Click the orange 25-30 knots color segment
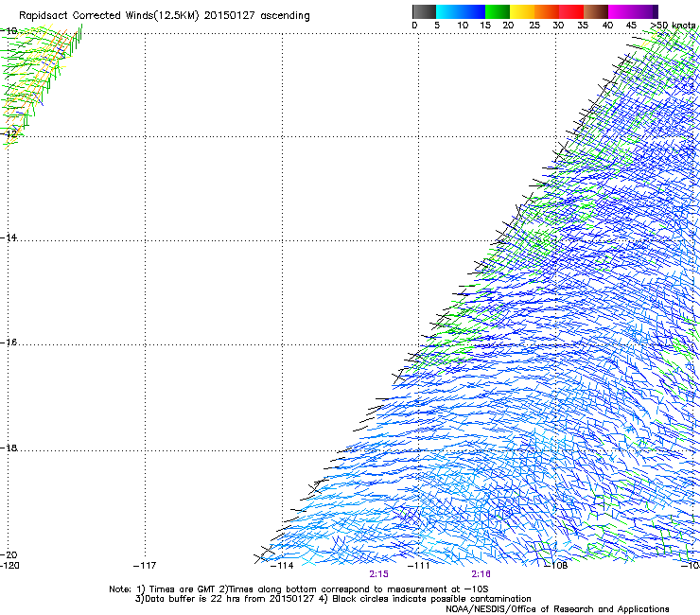 point(547,11)
